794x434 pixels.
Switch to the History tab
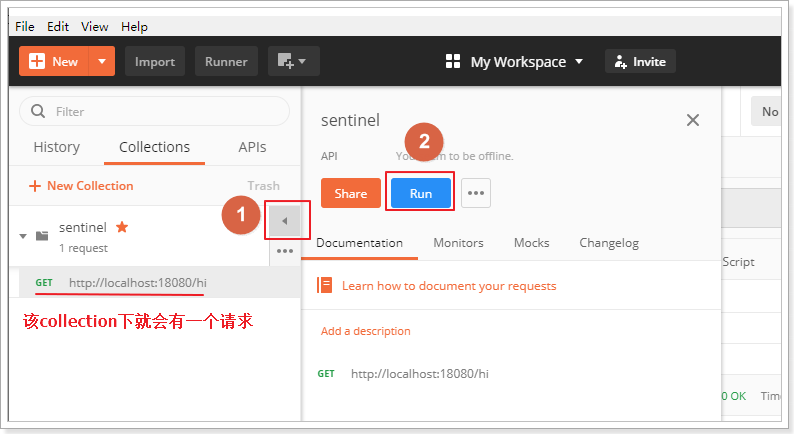56,147
